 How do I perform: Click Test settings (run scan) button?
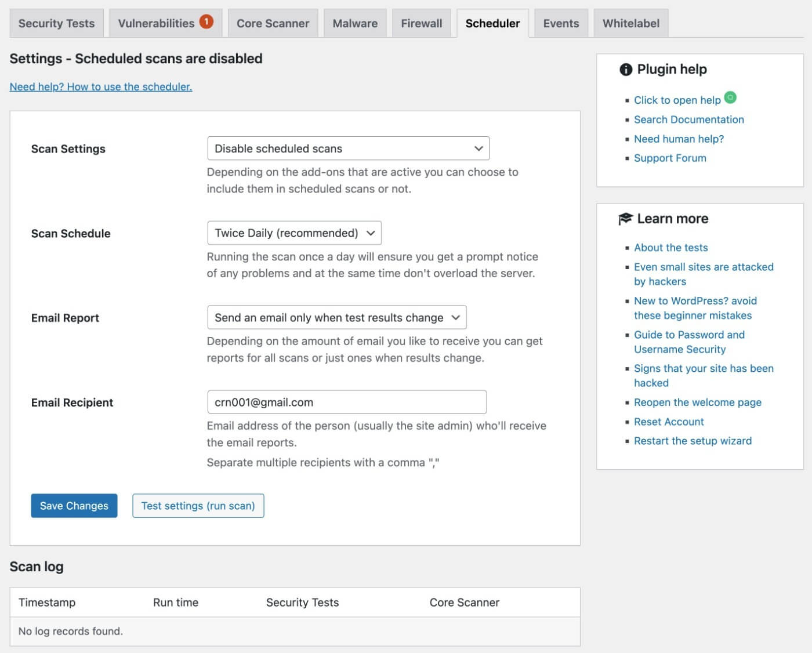pos(198,506)
